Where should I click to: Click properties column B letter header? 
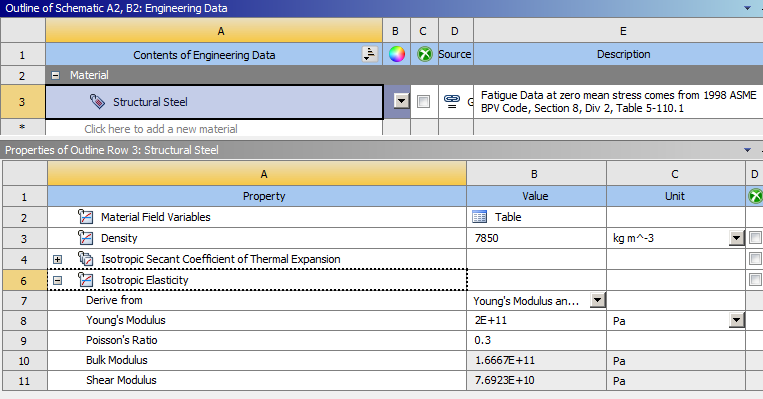(536, 174)
